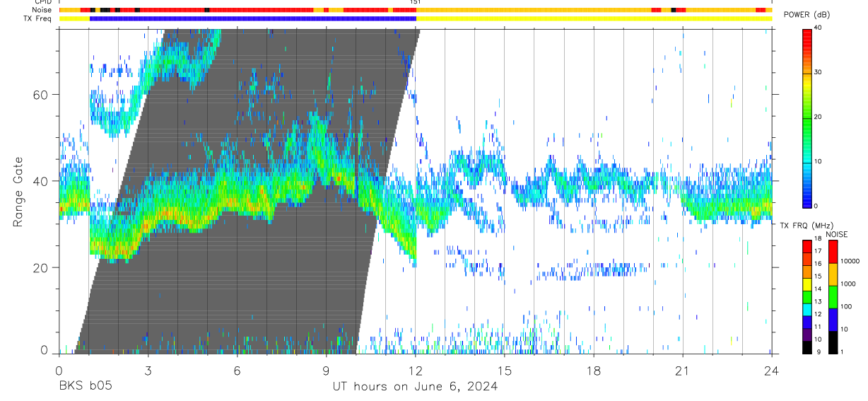Pick the 1000 label on the noise scale
The image size is (868, 401).
click(848, 284)
